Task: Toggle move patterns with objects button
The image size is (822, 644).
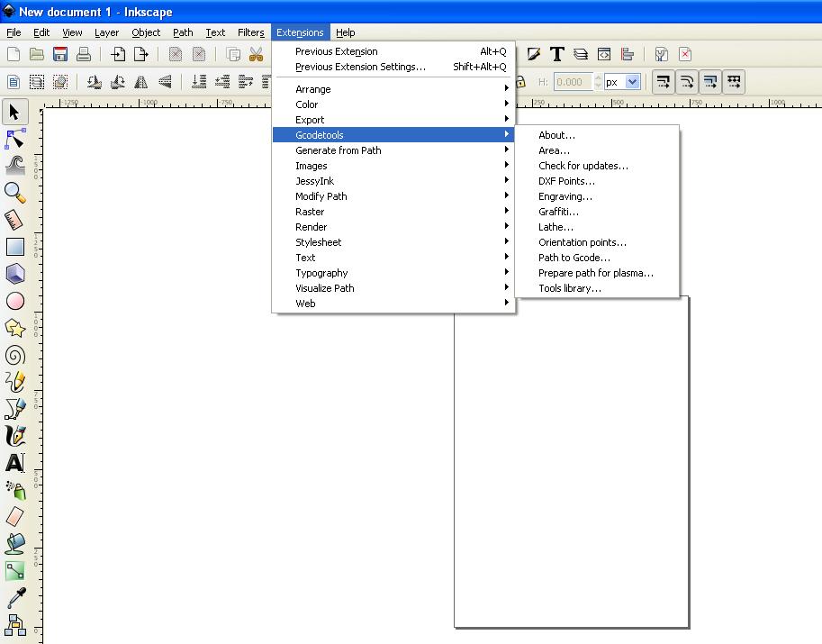Action: point(734,82)
